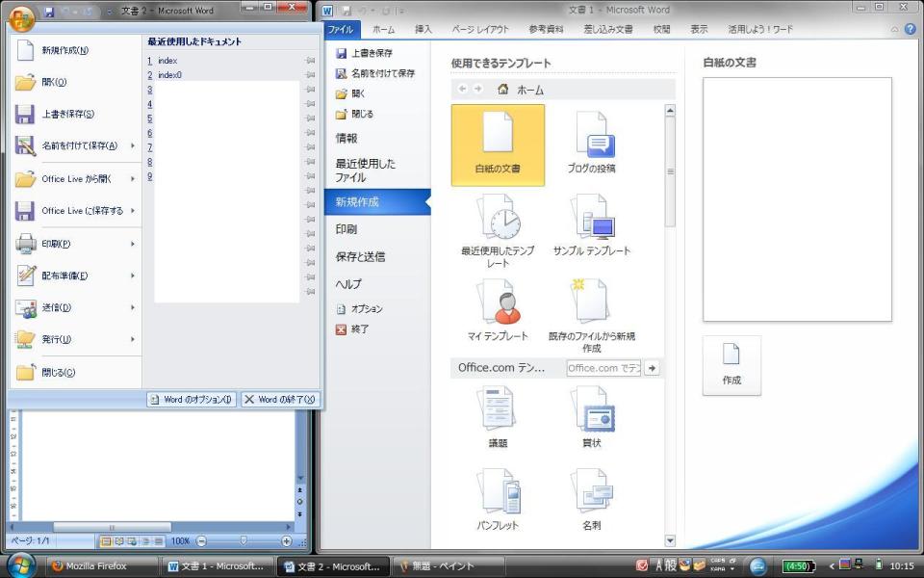Expand the 発行(U) submenu arrow

pos(133,339)
